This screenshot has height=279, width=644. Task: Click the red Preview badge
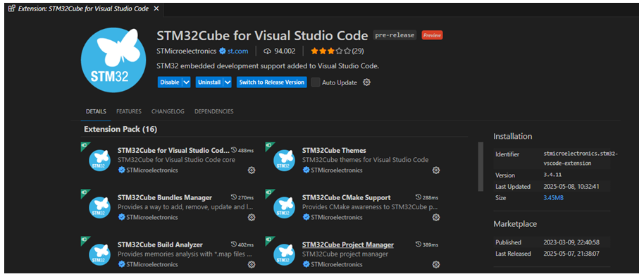pos(432,35)
